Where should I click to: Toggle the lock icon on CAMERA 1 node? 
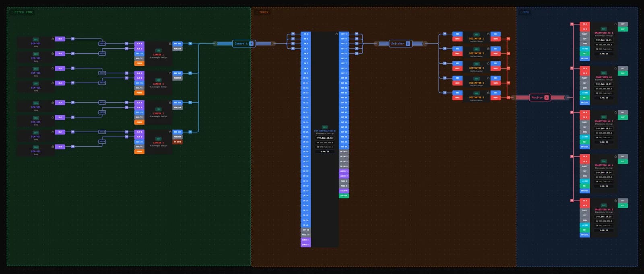point(170,44)
